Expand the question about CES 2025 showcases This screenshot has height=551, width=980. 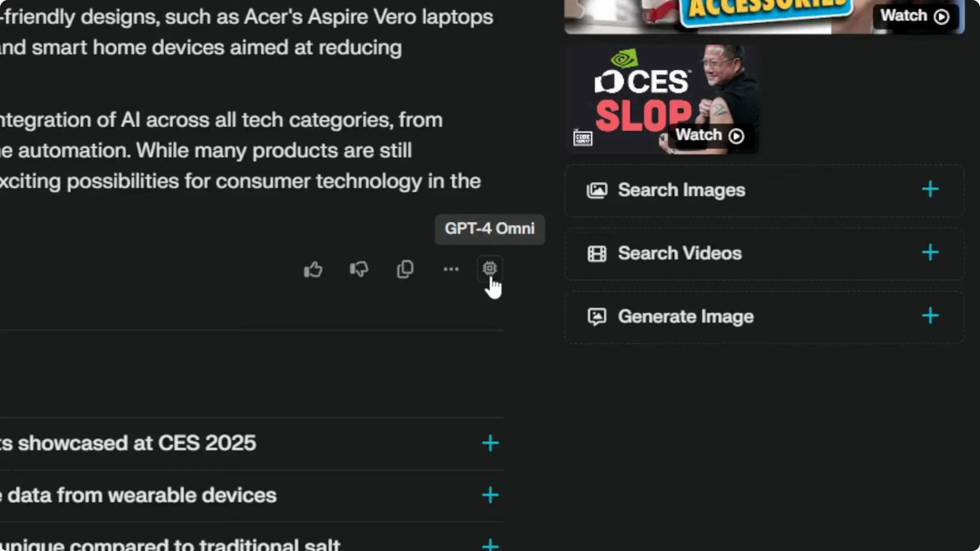(489, 443)
